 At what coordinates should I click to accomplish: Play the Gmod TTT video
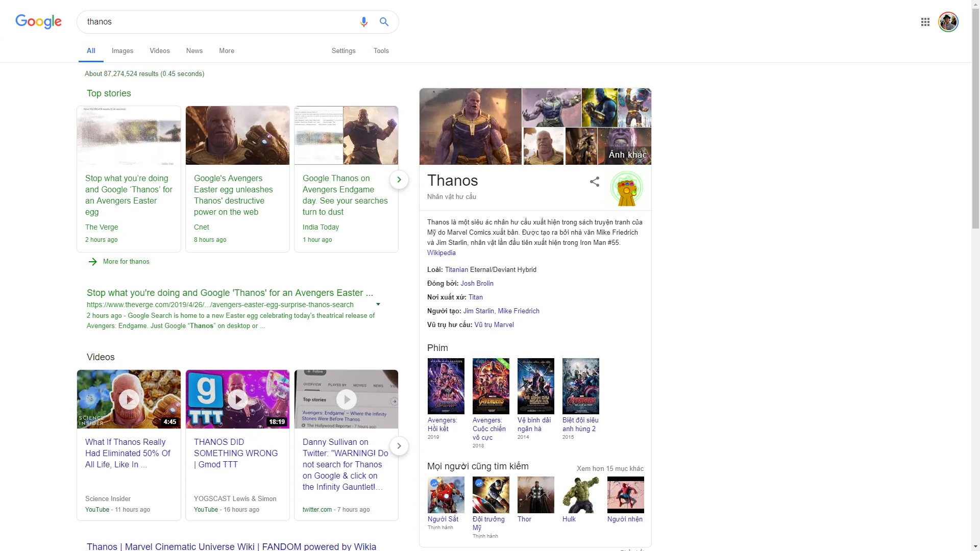[237, 399]
